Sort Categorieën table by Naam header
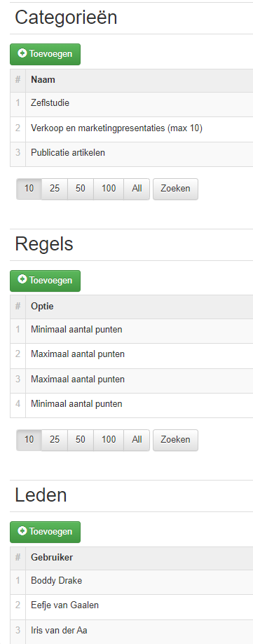 [43, 80]
